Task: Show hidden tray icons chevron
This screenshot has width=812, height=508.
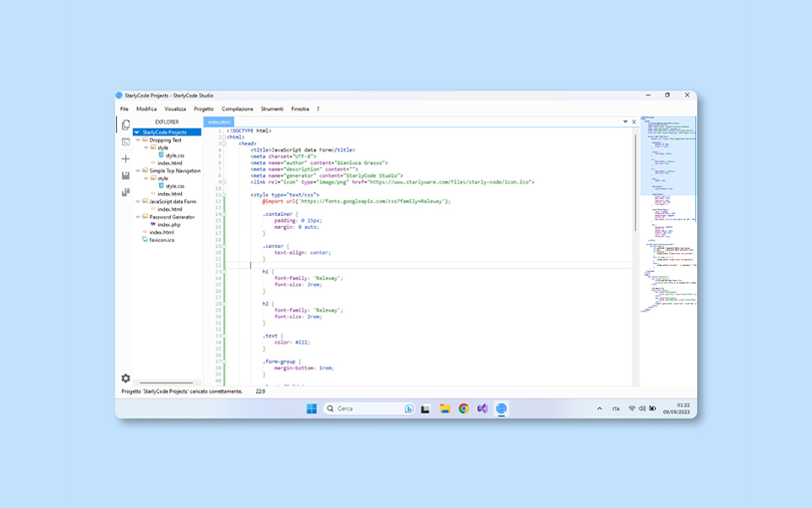Action: (x=600, y=408)
